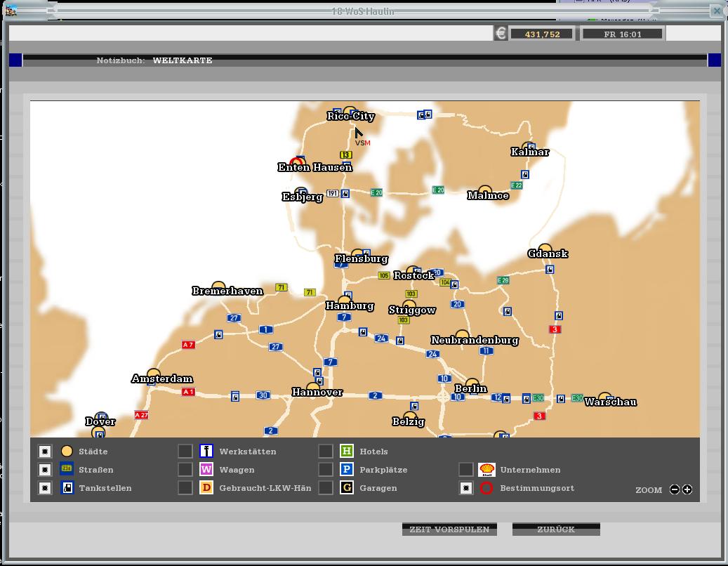Image resolution: width=728 pixels, height=566 pixels.
Task: Hide Bestimmungsort markers via checkbox
Action: tap(466, 488)
